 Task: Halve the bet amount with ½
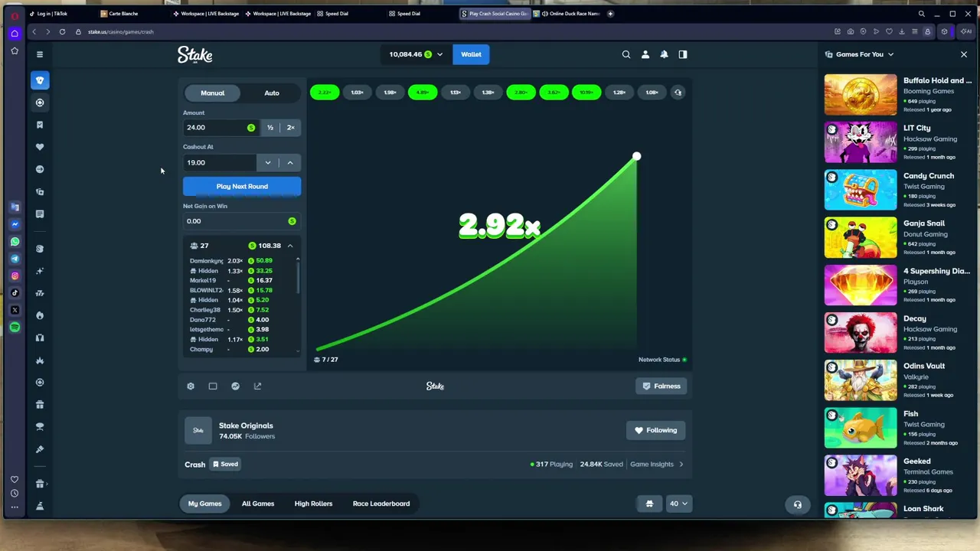(270, 128)
